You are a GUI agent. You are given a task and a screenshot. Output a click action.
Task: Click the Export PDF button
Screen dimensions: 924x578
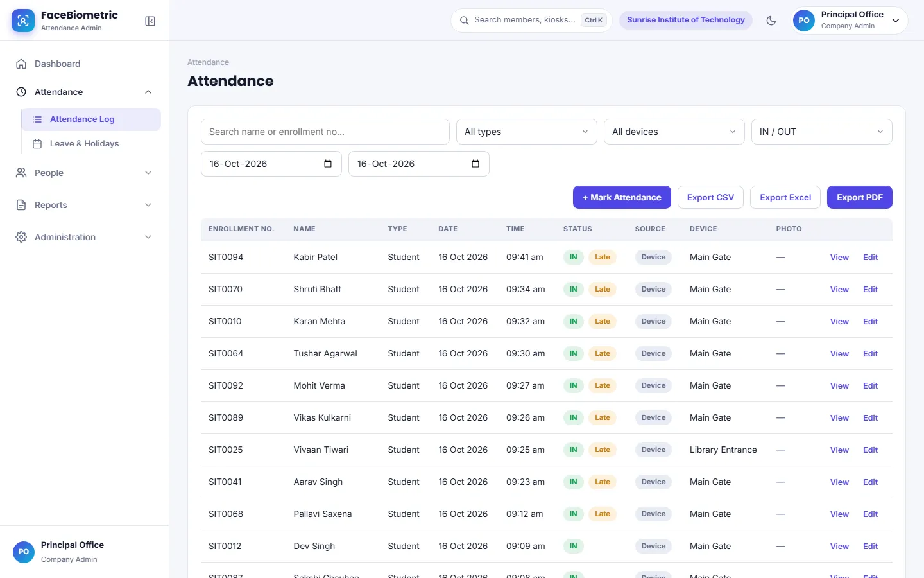[860, 197]
